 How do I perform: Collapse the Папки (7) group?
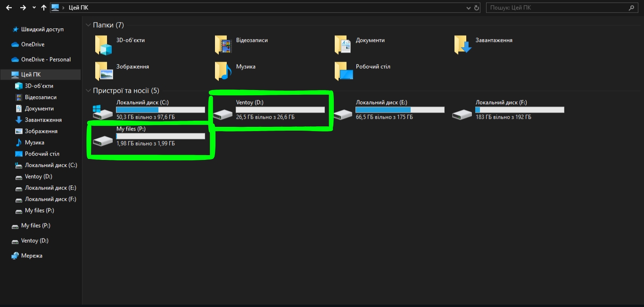click(x=88, y=25)
